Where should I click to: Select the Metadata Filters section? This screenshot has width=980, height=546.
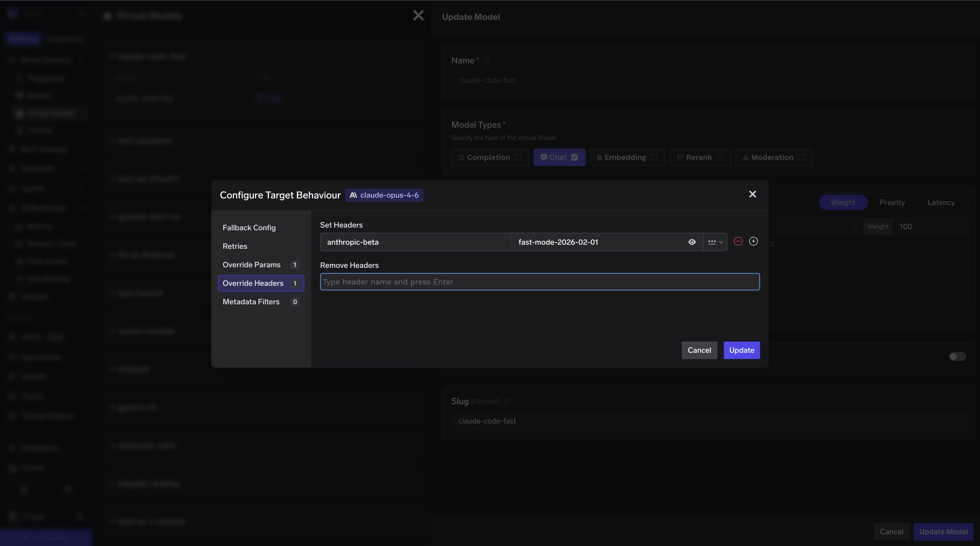251,302
